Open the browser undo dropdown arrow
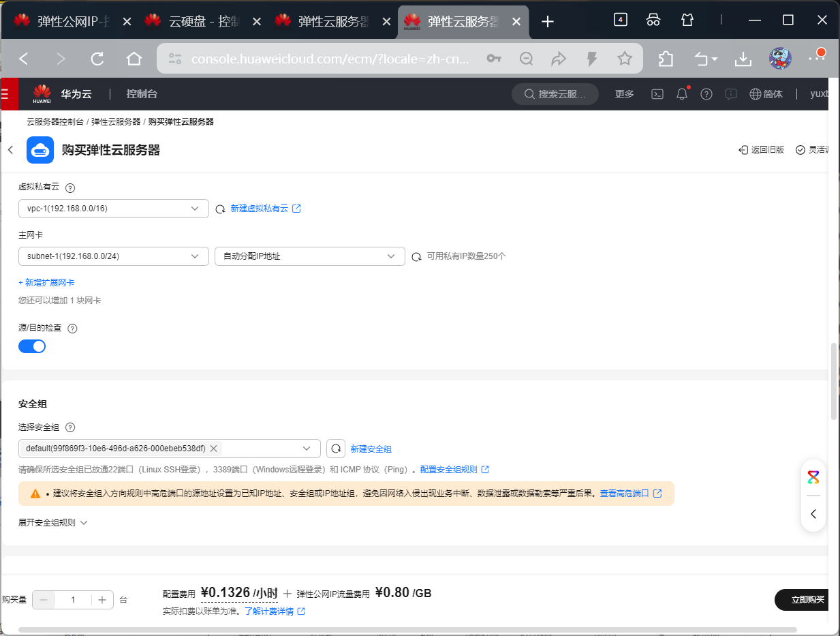This screenshot has height=636, width=840. coord(714,60)
